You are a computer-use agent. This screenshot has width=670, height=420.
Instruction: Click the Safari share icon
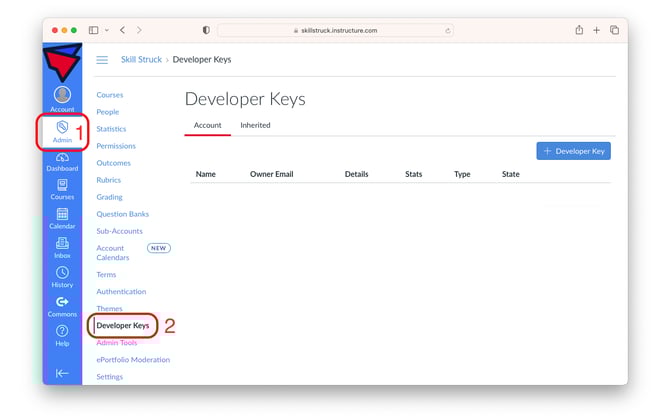click(579, 30)
